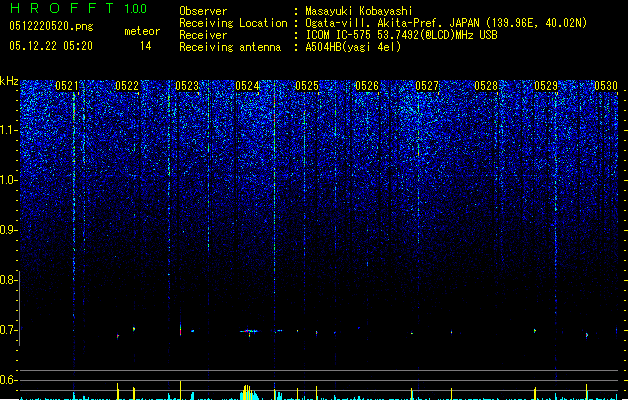Image resolution: width=629 pixels, height=400 pixels.
Task: Click the 0.8 frequency axis label
Action: pos(9,280)
